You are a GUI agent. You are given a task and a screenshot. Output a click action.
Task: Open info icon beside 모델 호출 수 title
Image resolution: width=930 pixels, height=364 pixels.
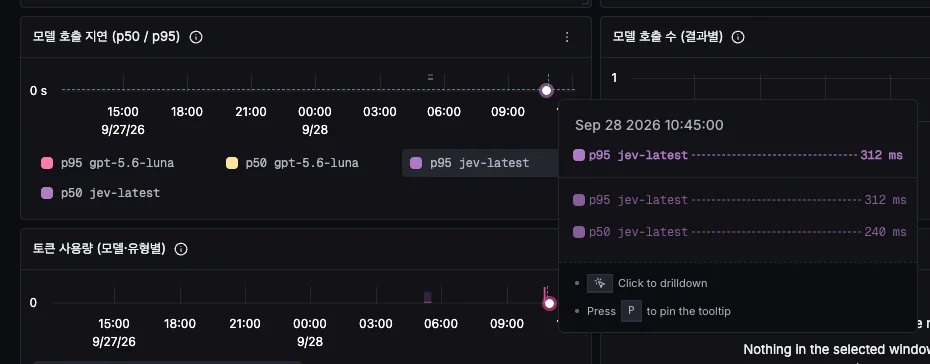738,37
